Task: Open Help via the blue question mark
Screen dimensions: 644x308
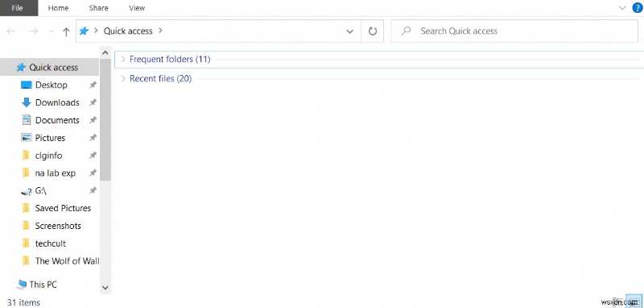Action: click(637, 7)
